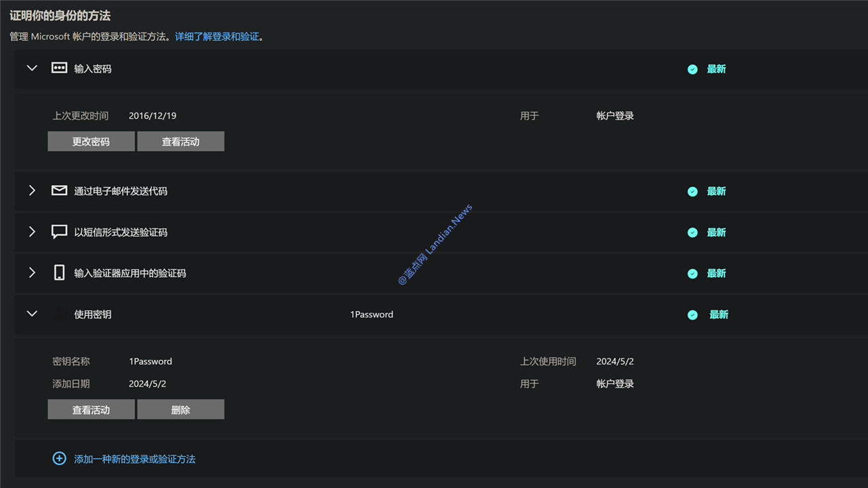
Task: Click 最新 status in 以短信形式发送验证码 row
Action: click(716, 232)
